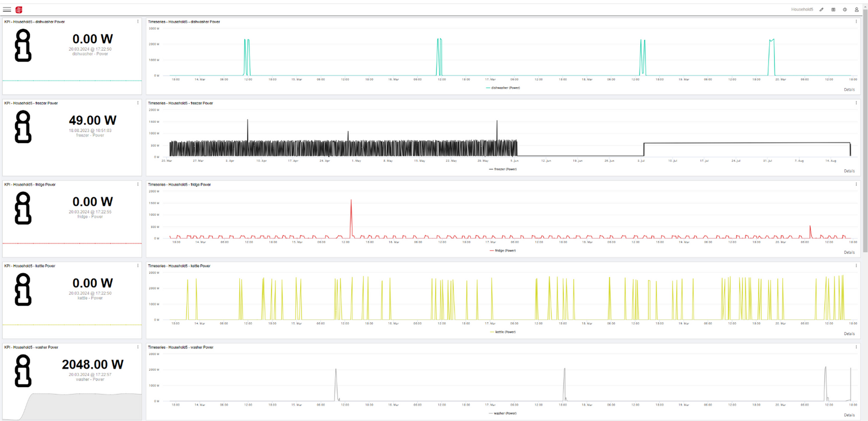Viewport: 868px width, 421px height.
Task: Open Details link of dishwasher timeseries
Action: (849, 90)
